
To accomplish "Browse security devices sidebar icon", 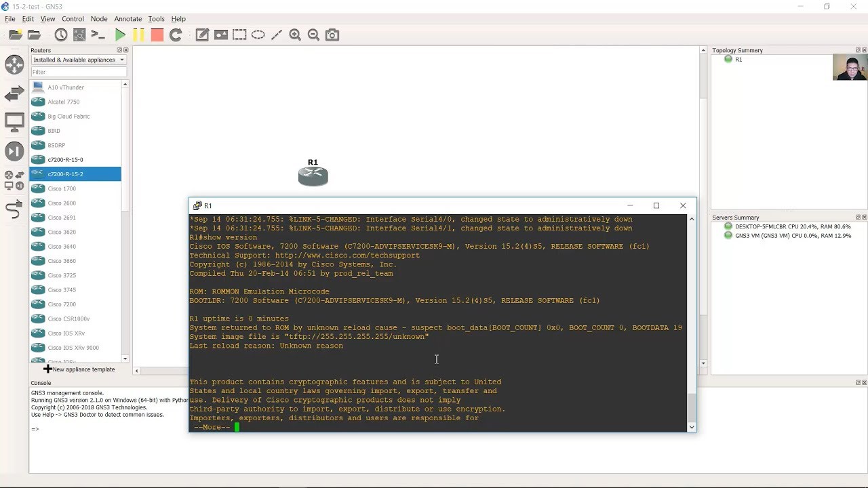I will pyautogui.click(x=14, y=151).
